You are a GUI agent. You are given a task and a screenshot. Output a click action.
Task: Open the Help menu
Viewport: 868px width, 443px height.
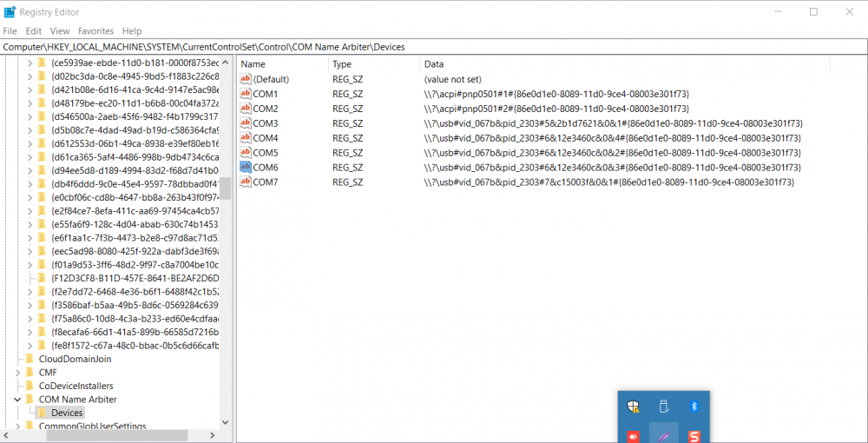click(132, 31)
